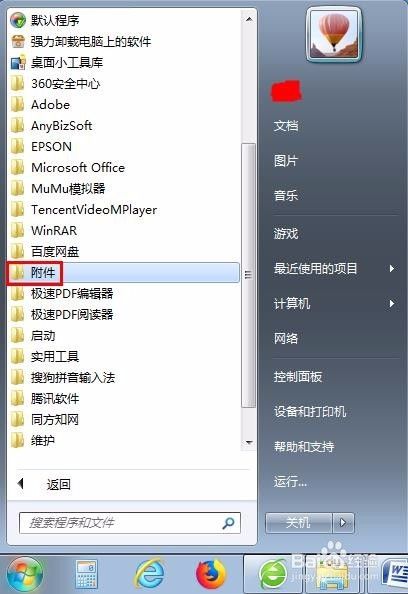
Task: Click the 默认程序 icon
Action: [18, 20]
